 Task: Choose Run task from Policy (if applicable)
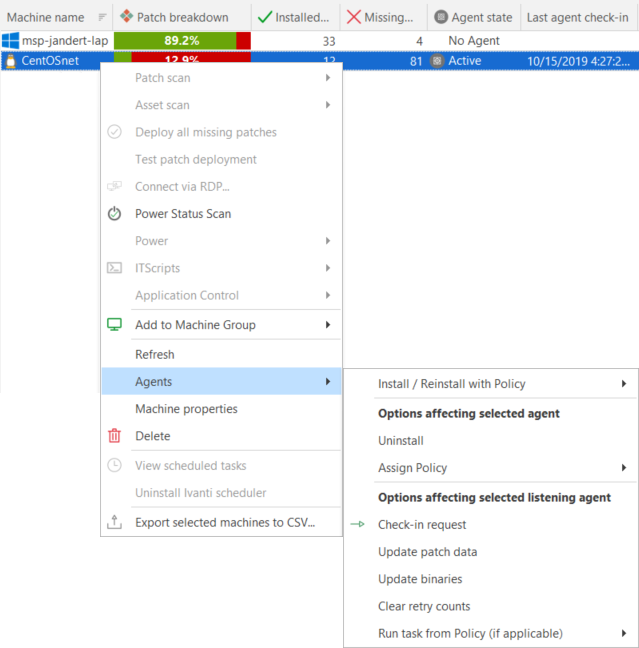coord(491,634)
